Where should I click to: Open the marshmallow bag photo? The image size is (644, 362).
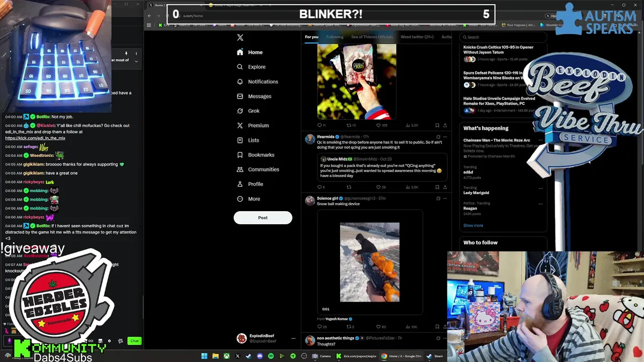tap(357, 81)
